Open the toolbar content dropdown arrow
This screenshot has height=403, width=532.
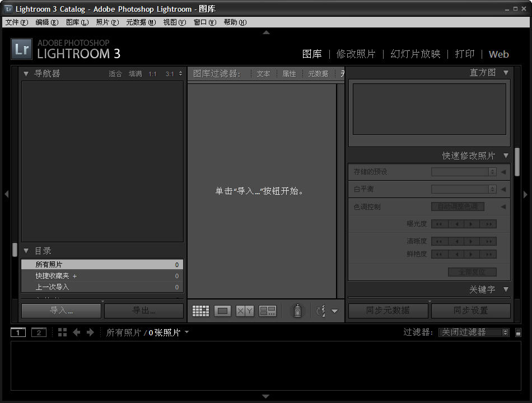click(335, 311)
